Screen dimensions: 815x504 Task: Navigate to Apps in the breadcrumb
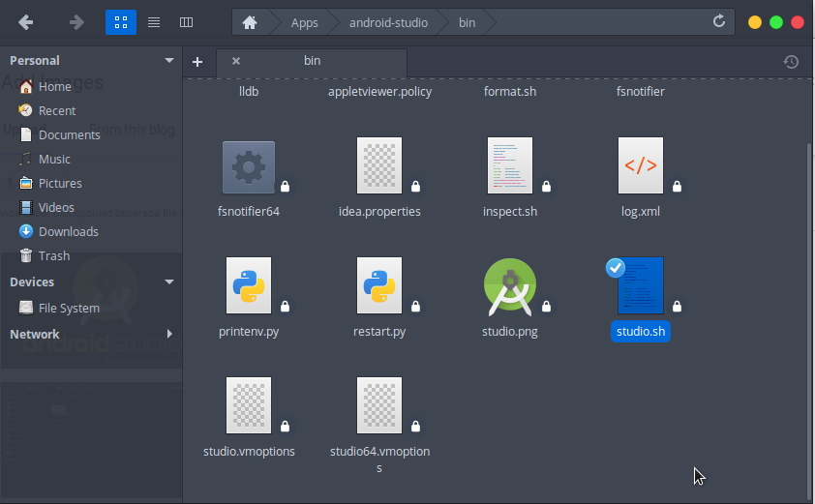[305, 23]
